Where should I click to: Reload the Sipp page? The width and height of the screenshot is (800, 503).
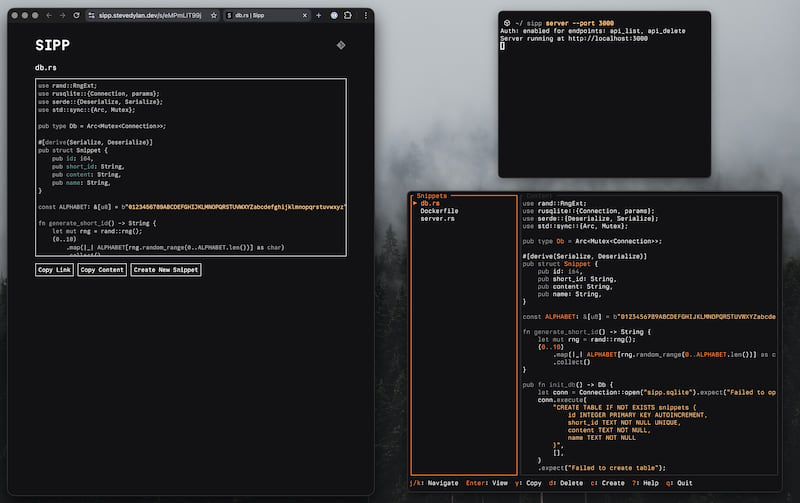pos(77,16)
